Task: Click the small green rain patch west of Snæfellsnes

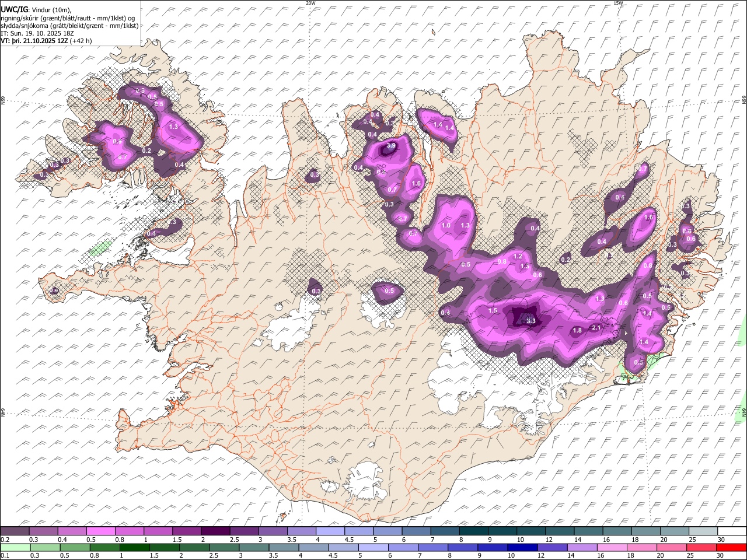Action: tap(100, 249)
